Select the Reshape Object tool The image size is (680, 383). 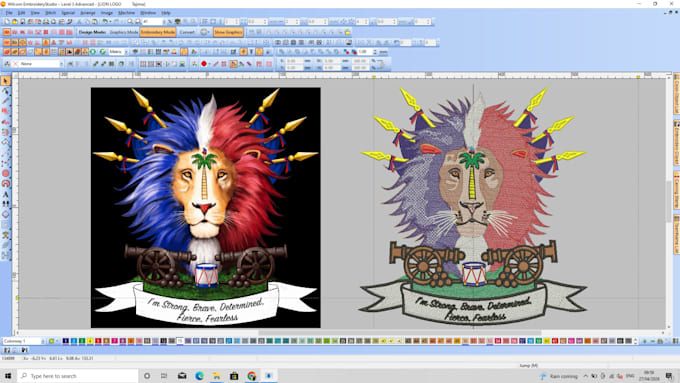tap(6, 91)
